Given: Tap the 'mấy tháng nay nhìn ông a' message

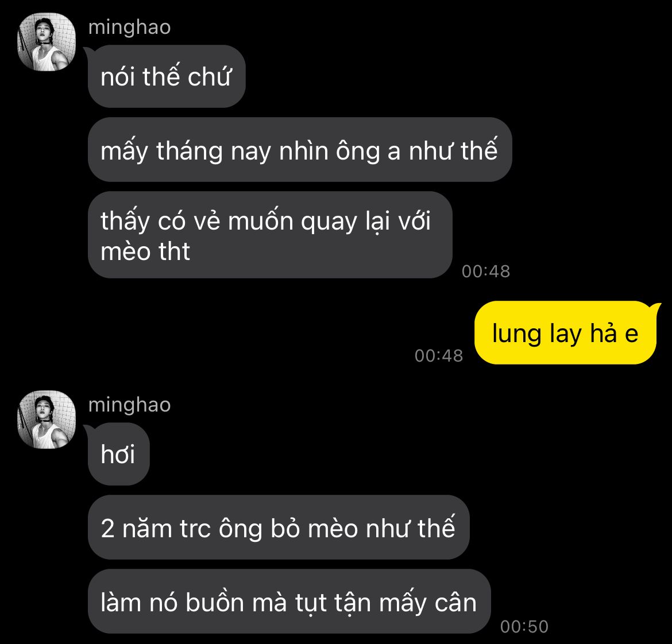Looking at the screenshot, I should click(x=300, y=150).
